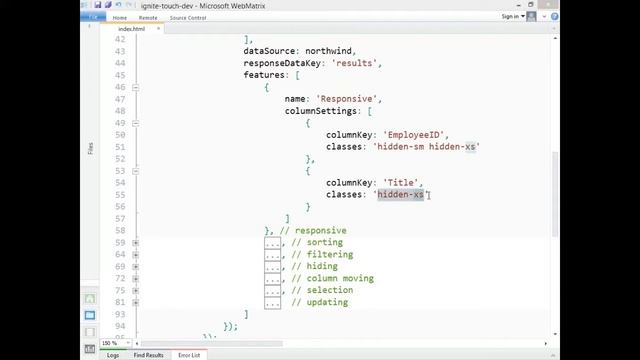The image size is (640, 360).
Task: Click the 'Responsive' string on line 47
Action: (x=346, y=99)
